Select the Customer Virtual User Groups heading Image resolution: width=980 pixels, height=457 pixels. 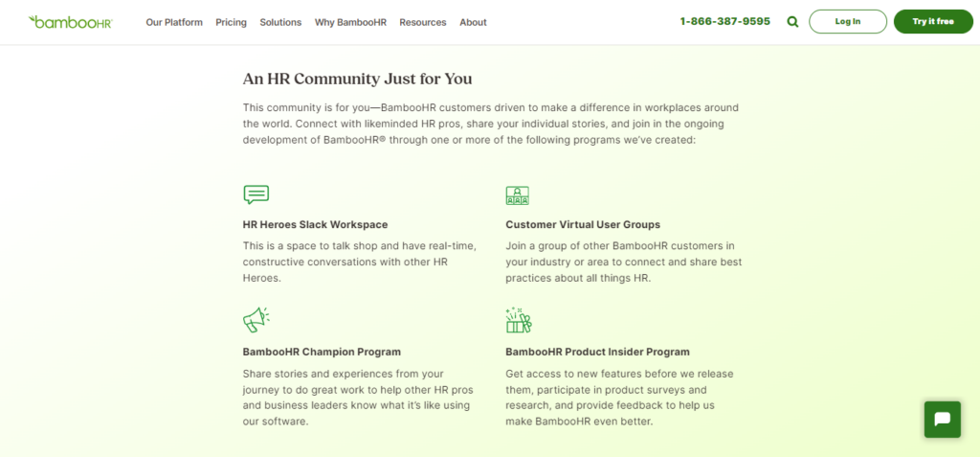(583, 225)
